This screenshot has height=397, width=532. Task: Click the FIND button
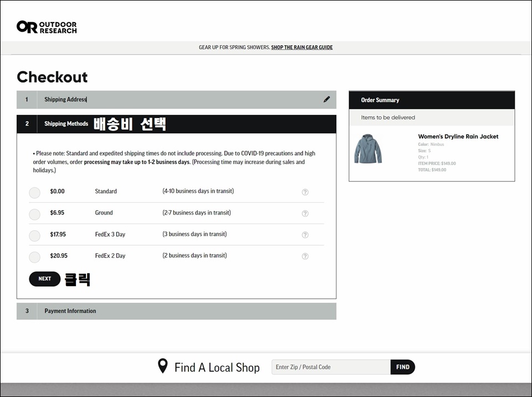click(403, 367)
